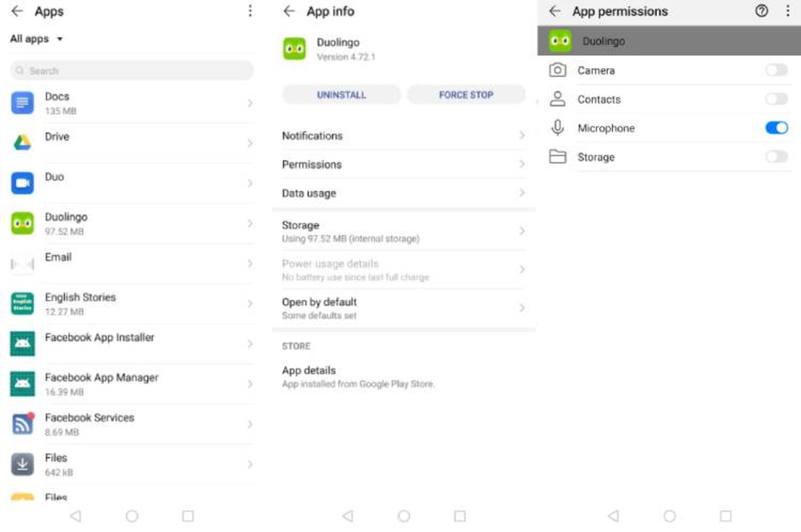This screenshot has height=532, width=801.
Task: Open Storage details in App info
Action: point(403,231)
